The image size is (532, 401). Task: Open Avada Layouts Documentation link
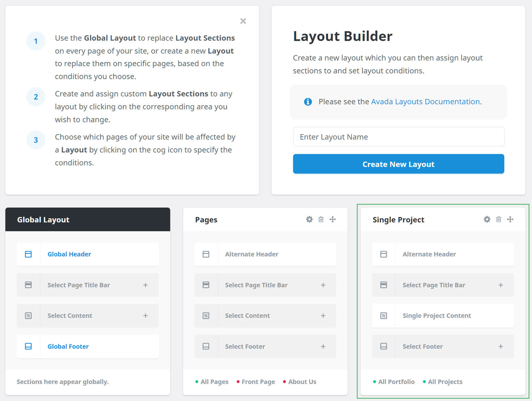coord(425,101)
